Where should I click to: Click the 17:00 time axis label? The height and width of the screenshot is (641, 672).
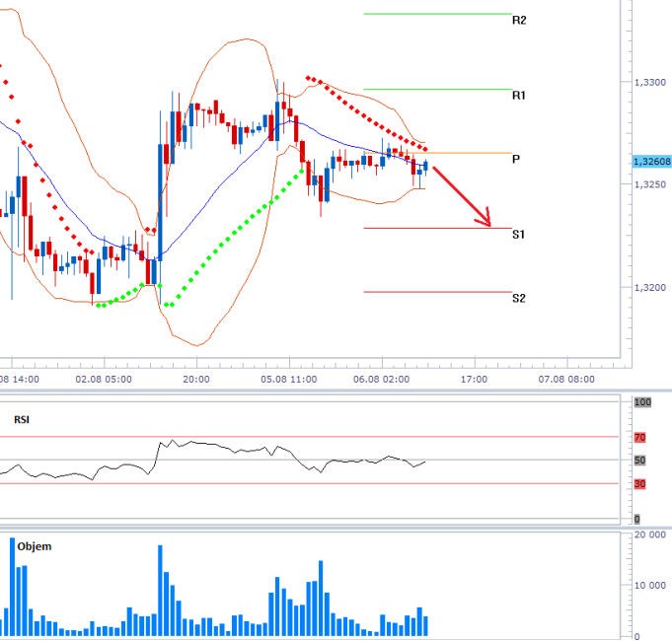(474, 380)
